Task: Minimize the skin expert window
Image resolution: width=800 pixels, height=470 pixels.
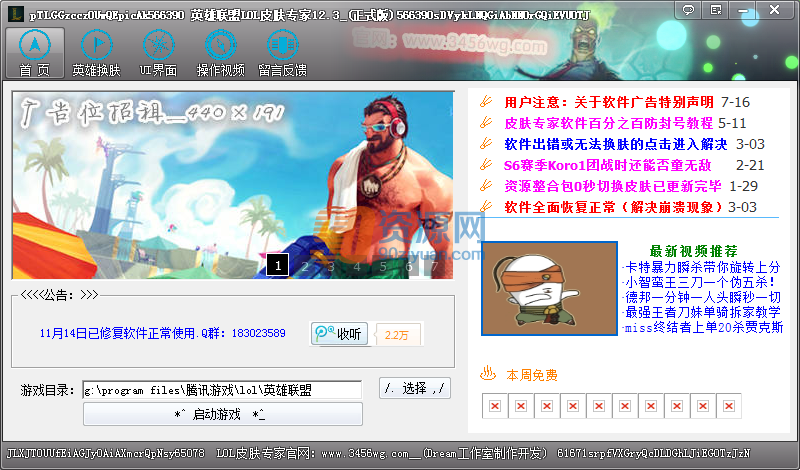Action: tap(743, 9)
